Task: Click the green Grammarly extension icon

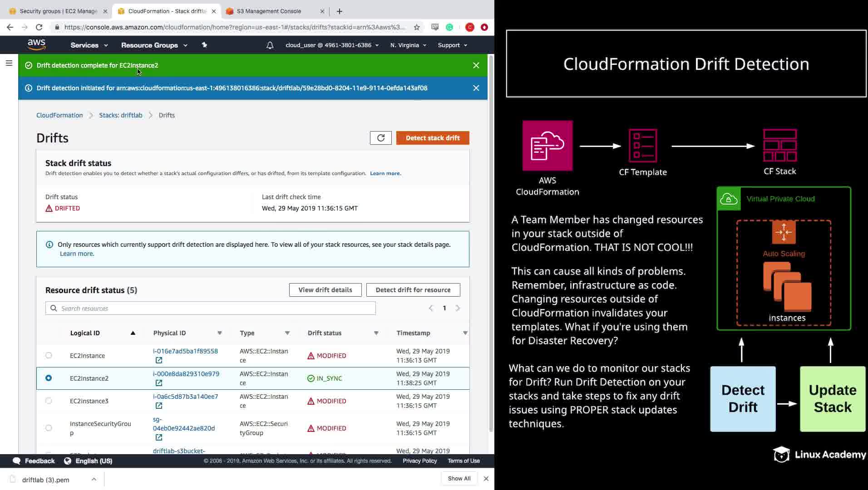Action: 449,27
